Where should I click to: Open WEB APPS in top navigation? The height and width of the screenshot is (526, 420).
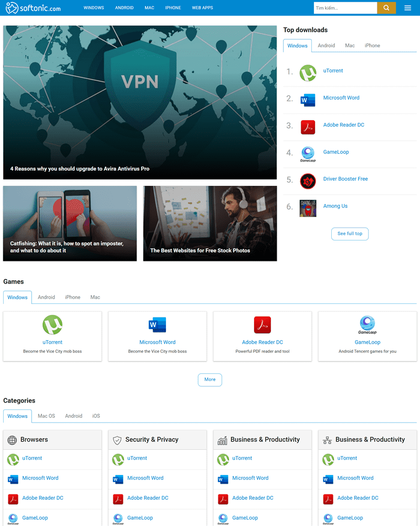pyautogui.click(x=202, y=8)
